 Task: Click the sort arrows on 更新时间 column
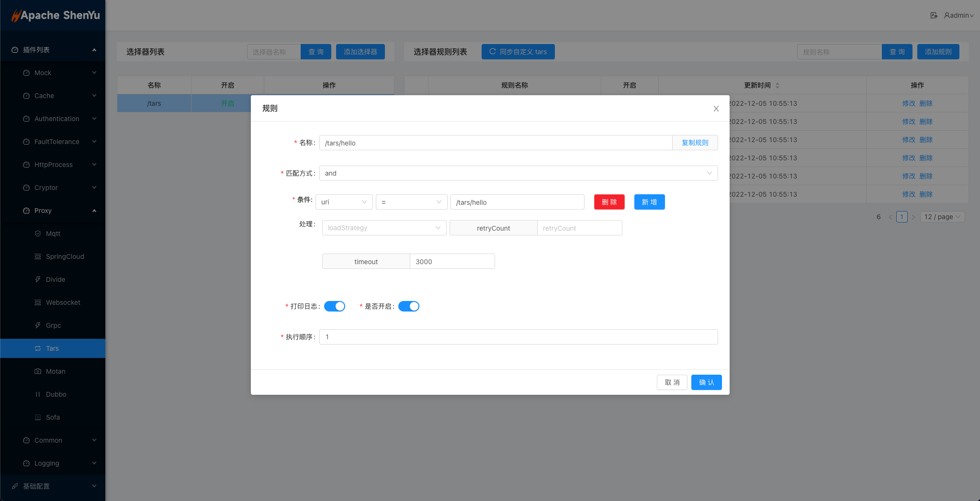point(777,85)
